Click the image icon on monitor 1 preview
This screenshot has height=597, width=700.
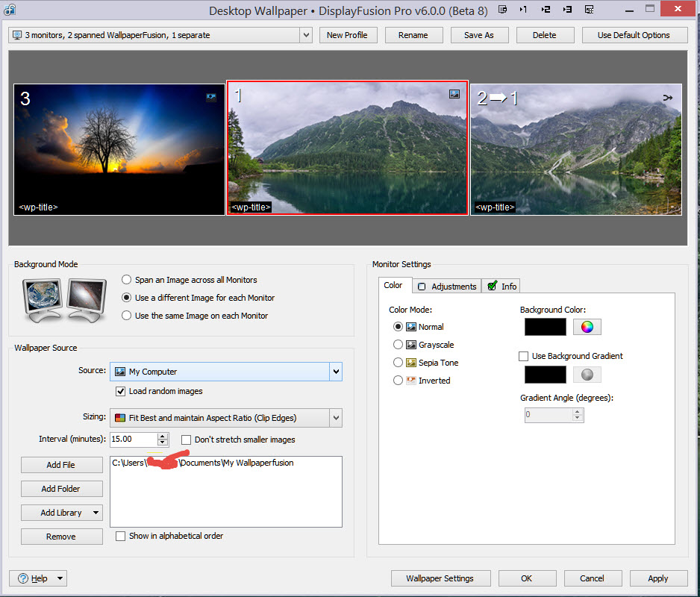tap(454, 95)
